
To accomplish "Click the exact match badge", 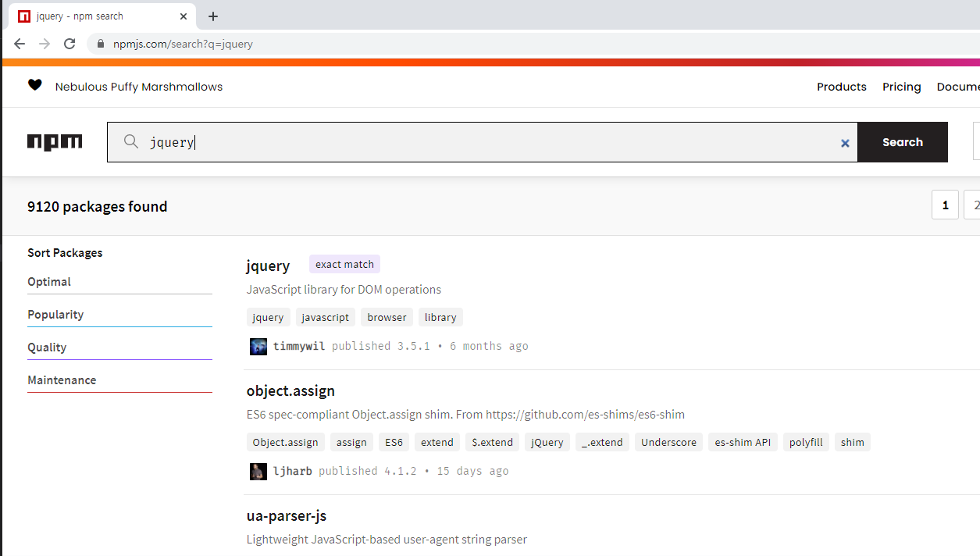I will (x=344, y=264).
